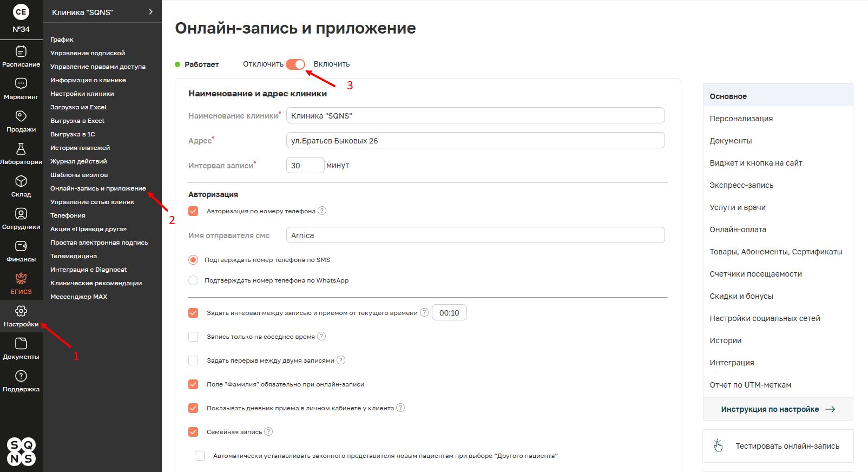Open the Расписание calendar icon
868x472 pixels.
pyautogui.click(x=21, y=51)
